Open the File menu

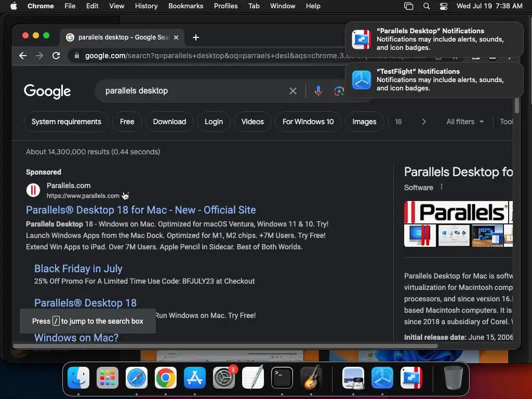[x=70, y=6]
